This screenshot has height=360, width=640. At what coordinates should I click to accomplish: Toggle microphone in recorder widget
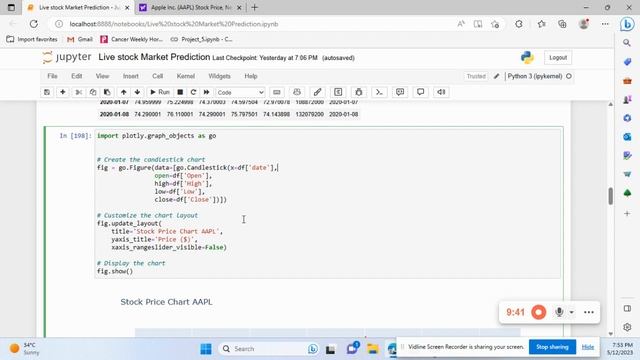[x=559, y=312]
